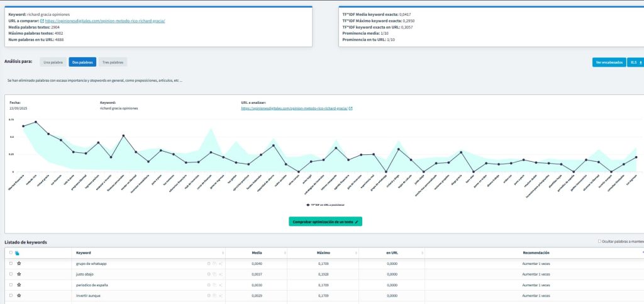
Task: Sort table by 'en URL' column arrow
Action: (x=422, y=253)
